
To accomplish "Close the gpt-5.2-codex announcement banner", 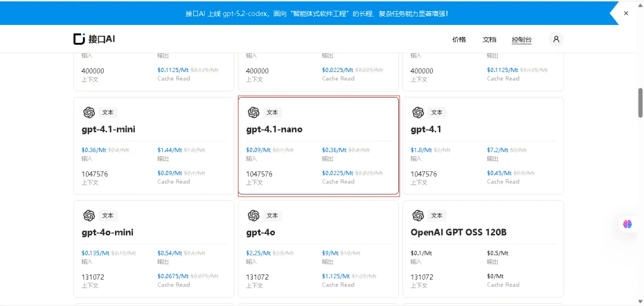I will (626, 13).
